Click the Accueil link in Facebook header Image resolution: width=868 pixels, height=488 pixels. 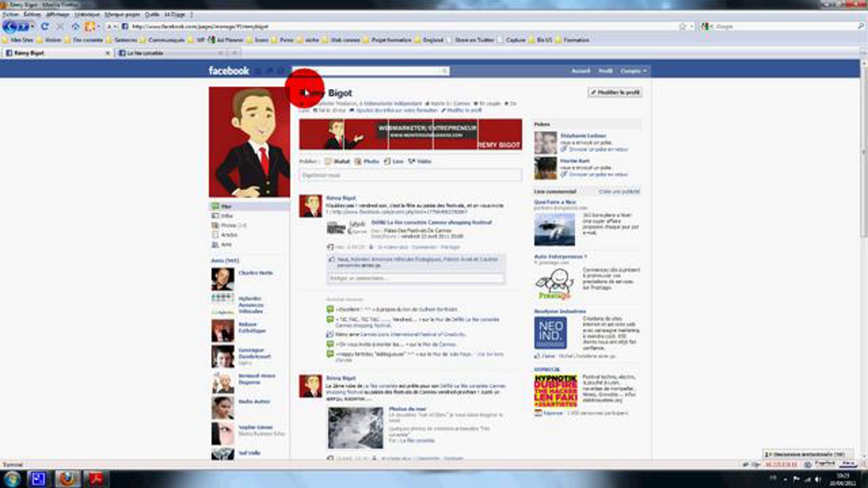(x=580, y=71)
